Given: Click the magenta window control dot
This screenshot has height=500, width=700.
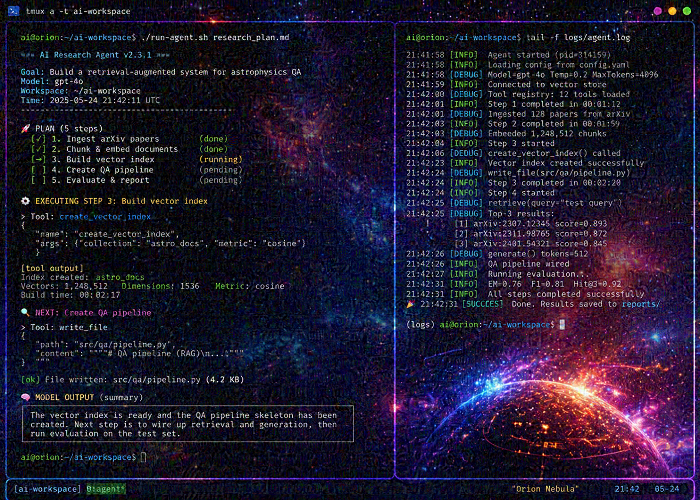Looking at the screenshot, I should (x=658, y=11).
